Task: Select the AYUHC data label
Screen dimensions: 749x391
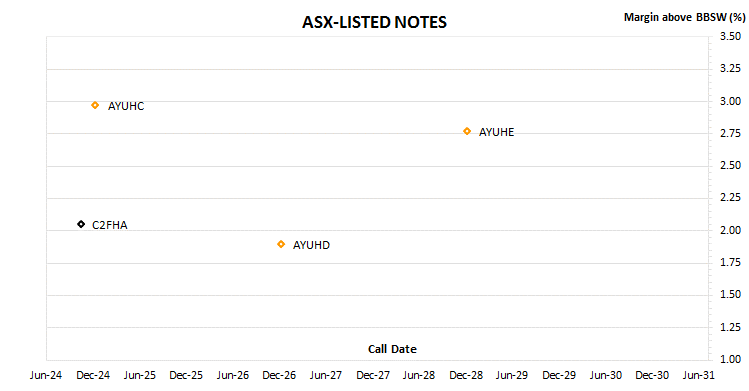Action: pos(126,106)
